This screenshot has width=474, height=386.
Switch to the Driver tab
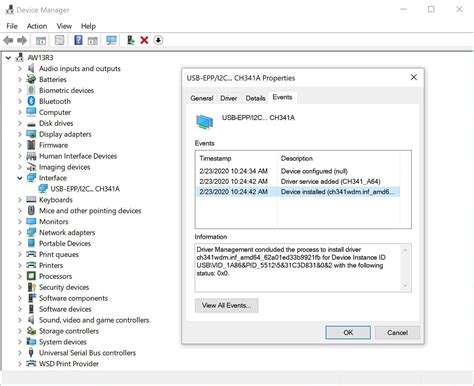point(229,98)
